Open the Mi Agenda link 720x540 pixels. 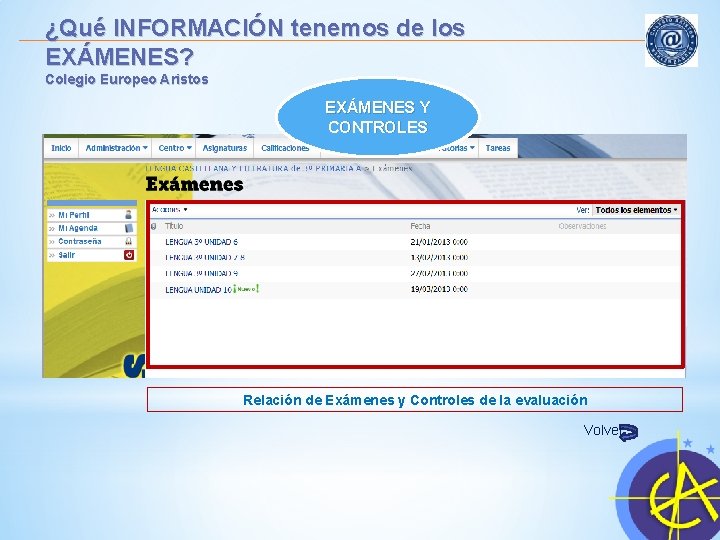click(78, 228)
